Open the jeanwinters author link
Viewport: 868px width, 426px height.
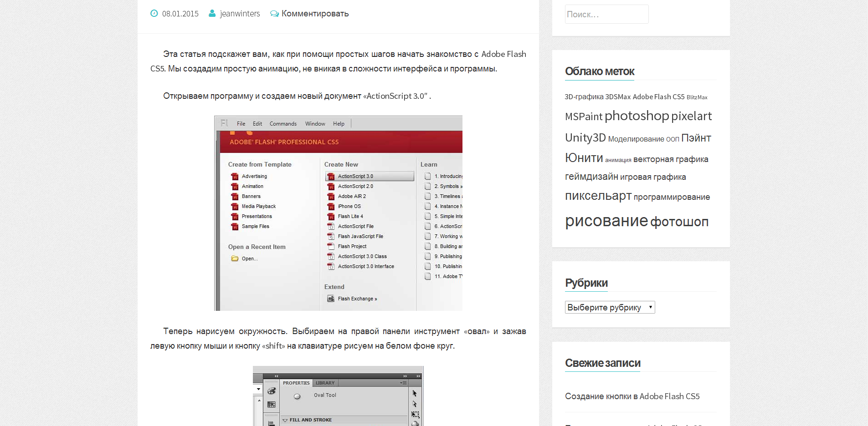point(240,14)
